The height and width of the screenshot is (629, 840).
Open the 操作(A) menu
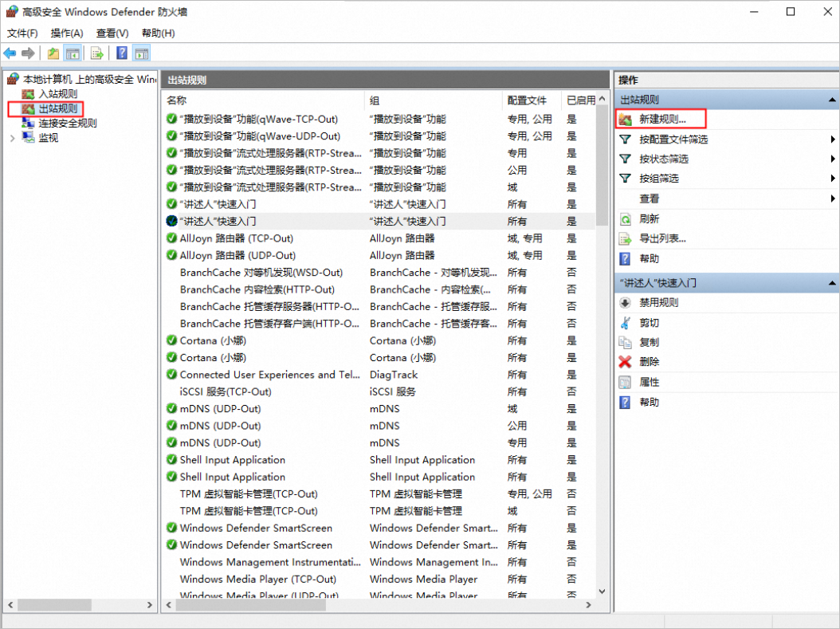67,33
